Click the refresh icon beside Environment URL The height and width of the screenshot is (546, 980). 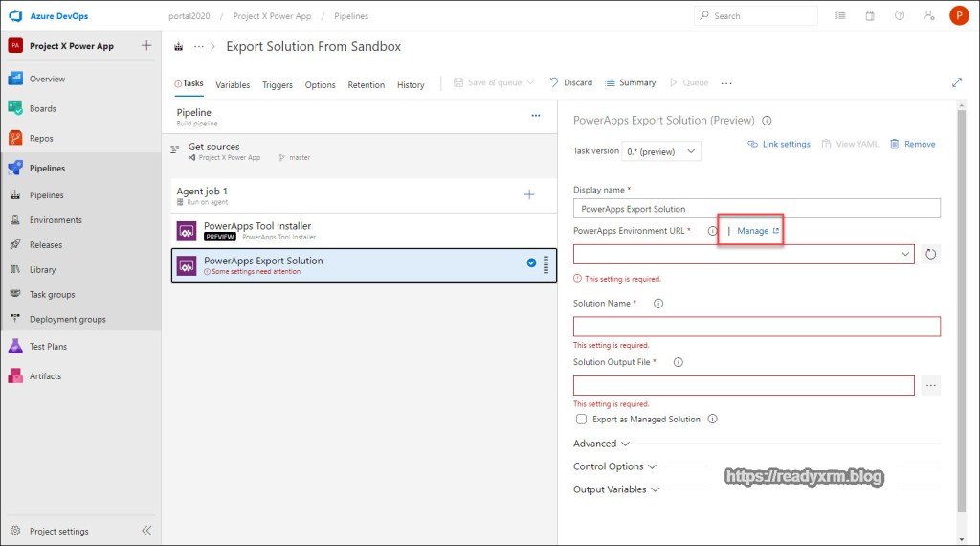pyautogui.click(x=930, y=255)
